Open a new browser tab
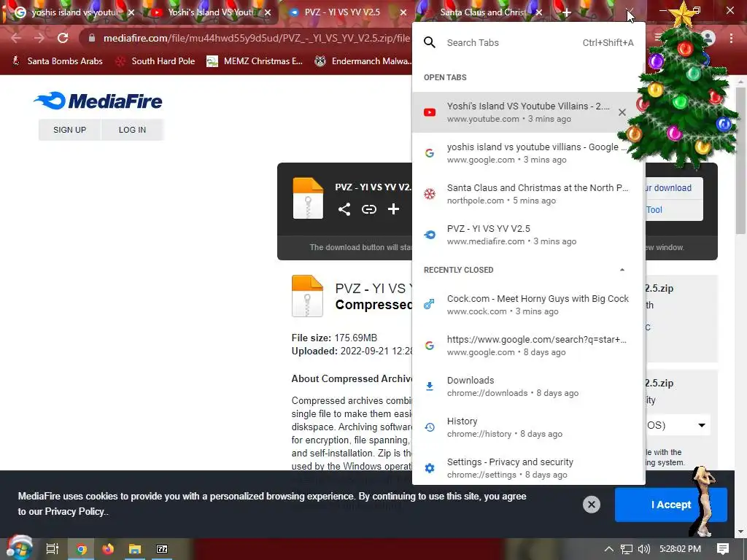This screenshot has width=747, height=560. pyautogui.click(x=566, y=13)
